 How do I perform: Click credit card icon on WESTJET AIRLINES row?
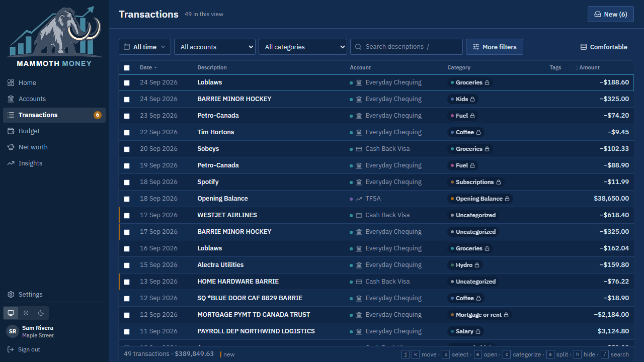(x=359, y=215)
